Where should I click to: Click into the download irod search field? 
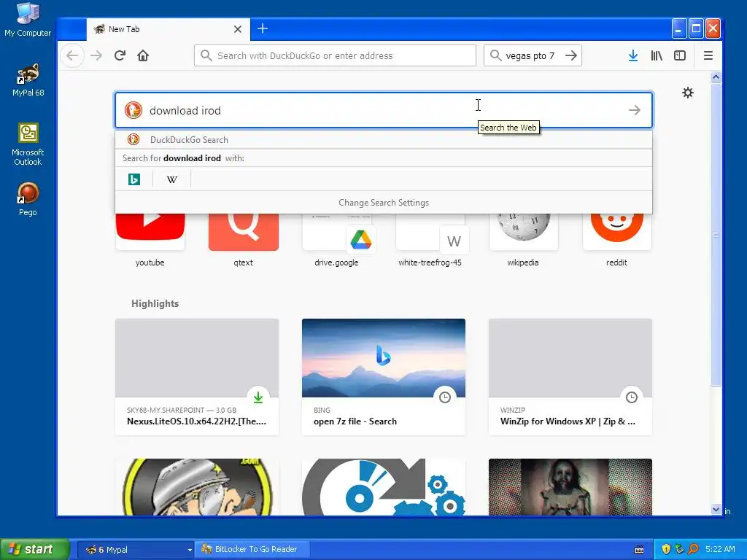[x=384, y=111]
